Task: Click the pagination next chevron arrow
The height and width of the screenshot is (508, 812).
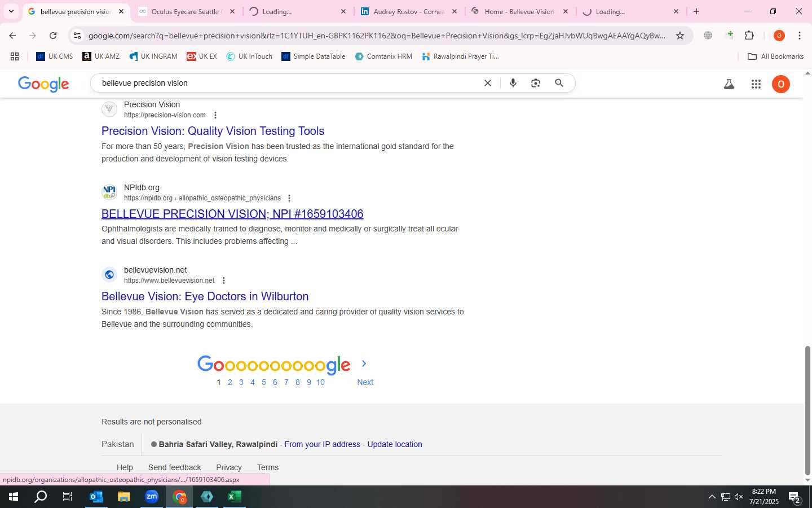Action: (x=364, y=364)
